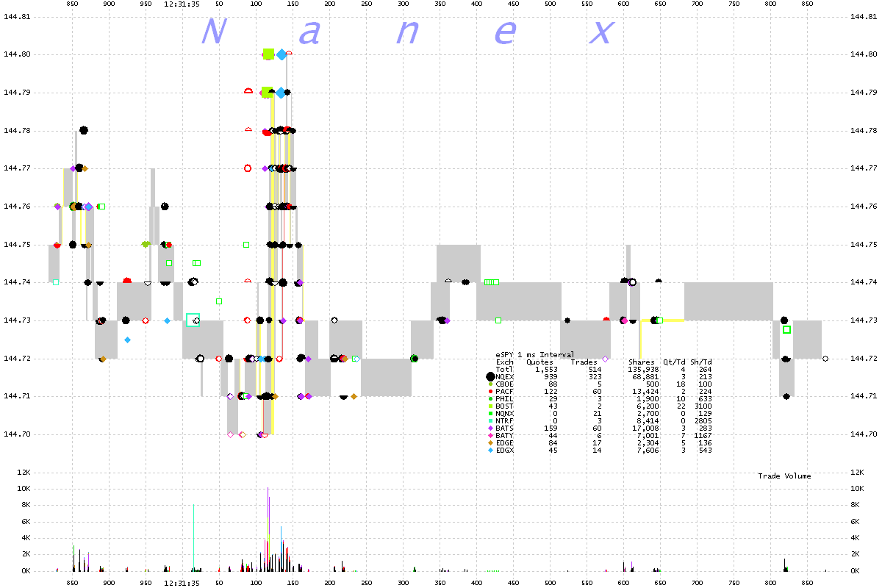Click the 'CBOE' exchange name
The width and height of the screenshot is (882, 588).
coord(505,384)
